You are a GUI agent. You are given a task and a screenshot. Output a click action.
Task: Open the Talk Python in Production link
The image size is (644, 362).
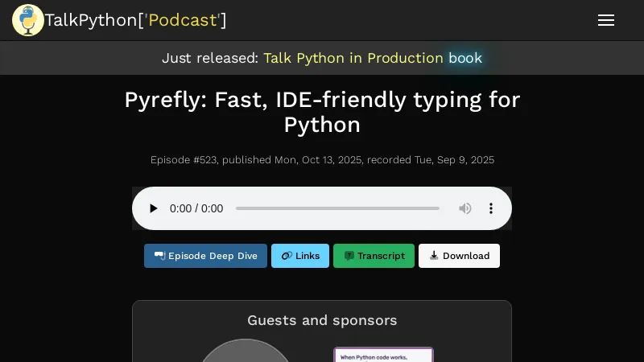coord(353,58)
